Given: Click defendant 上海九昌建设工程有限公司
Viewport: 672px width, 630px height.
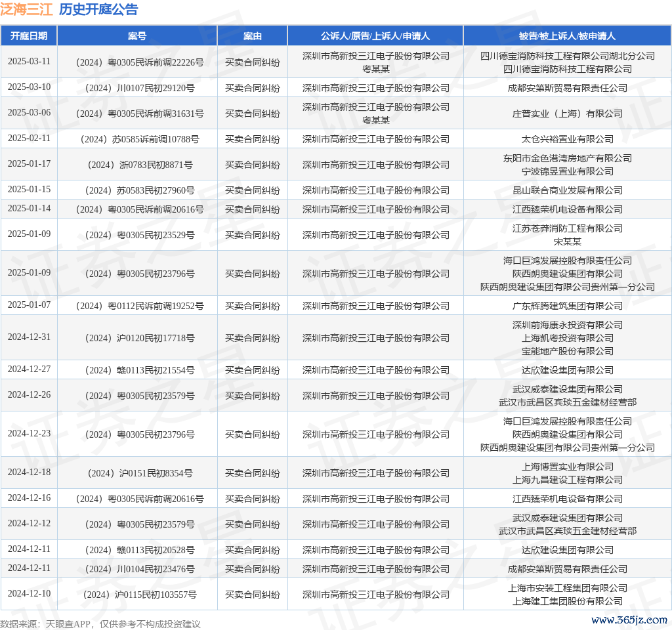Looking at the screenshot, I should pos(568,480).
